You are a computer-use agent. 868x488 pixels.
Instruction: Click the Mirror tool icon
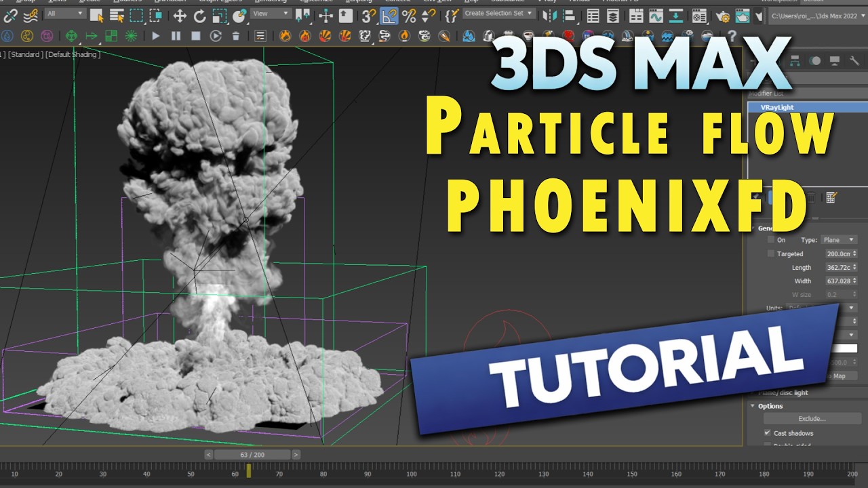pos(549,16)
